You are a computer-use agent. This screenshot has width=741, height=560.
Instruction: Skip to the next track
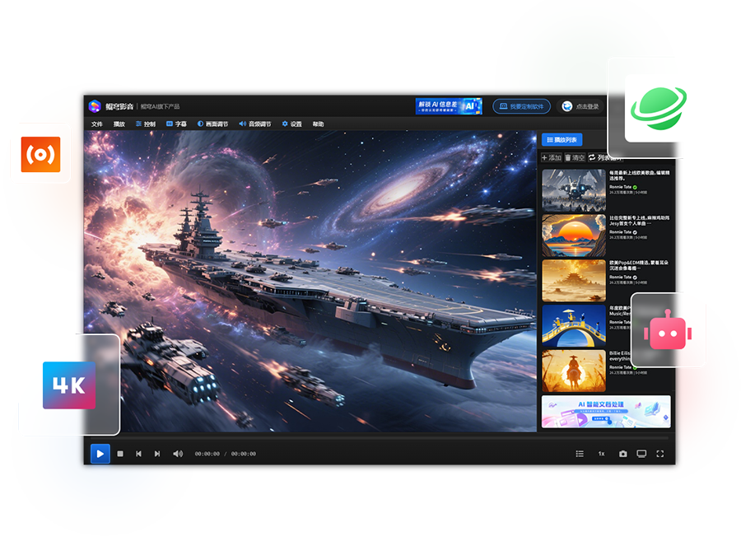(x=157, y=454)
